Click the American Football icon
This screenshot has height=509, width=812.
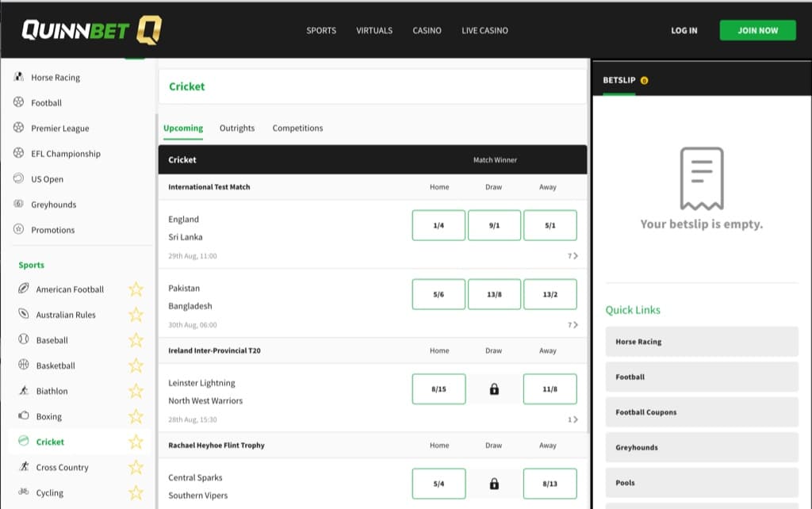(x=23, y=289)
